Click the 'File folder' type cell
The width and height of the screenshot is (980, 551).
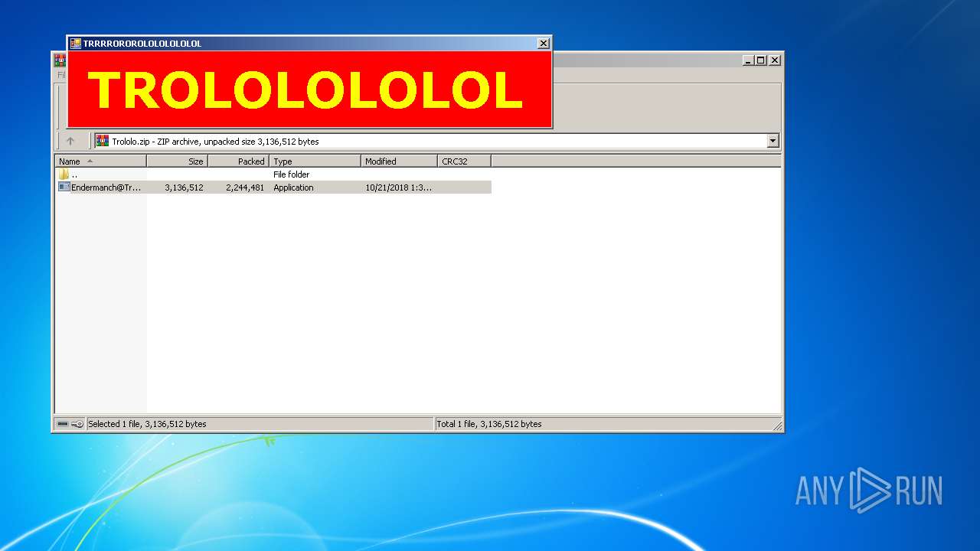click(x=291, y=174)
